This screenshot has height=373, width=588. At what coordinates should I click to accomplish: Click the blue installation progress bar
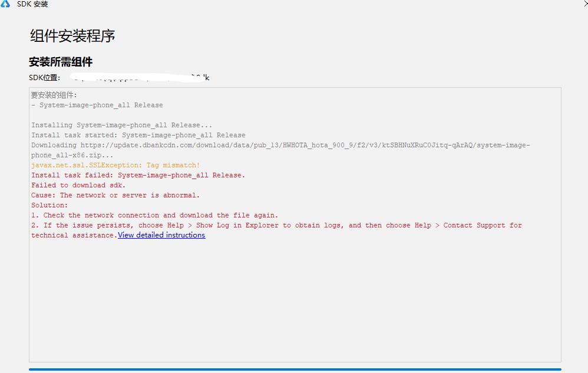click(x=295, y=369)
